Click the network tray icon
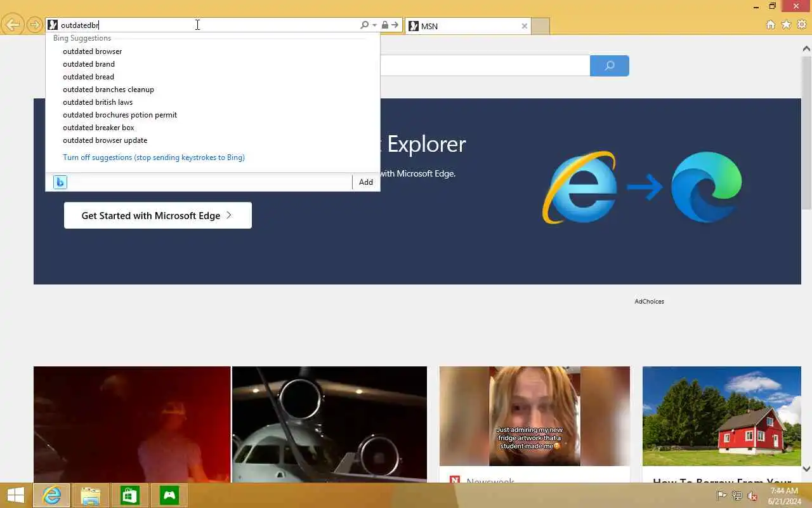The height and width of the screenshot is (508, 812). click(x=737, y=496)
